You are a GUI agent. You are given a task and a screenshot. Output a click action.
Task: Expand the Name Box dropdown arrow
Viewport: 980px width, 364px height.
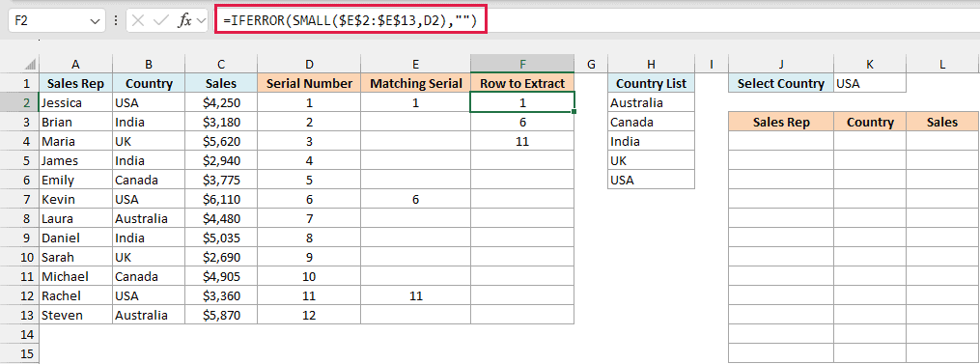(x=95, y=21)
